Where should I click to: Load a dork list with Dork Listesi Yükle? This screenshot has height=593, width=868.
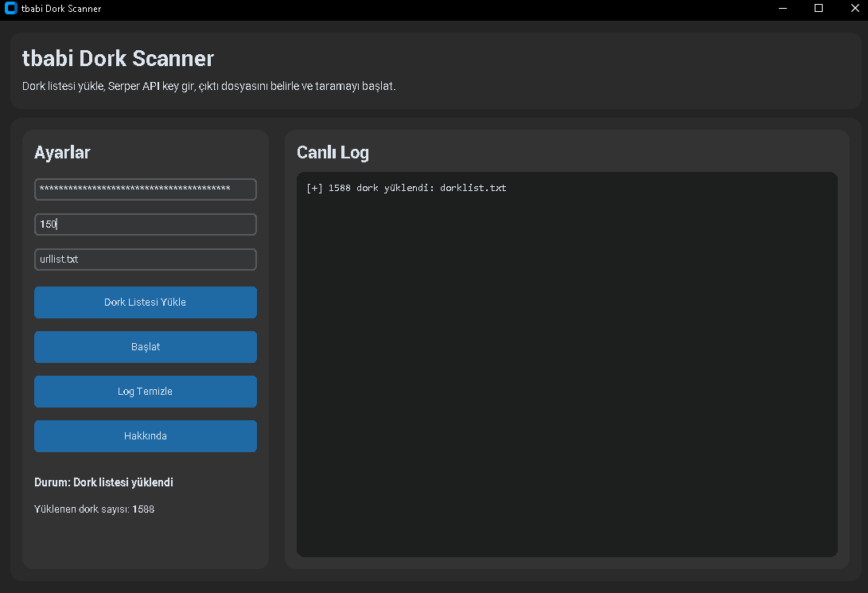(145, 302)
